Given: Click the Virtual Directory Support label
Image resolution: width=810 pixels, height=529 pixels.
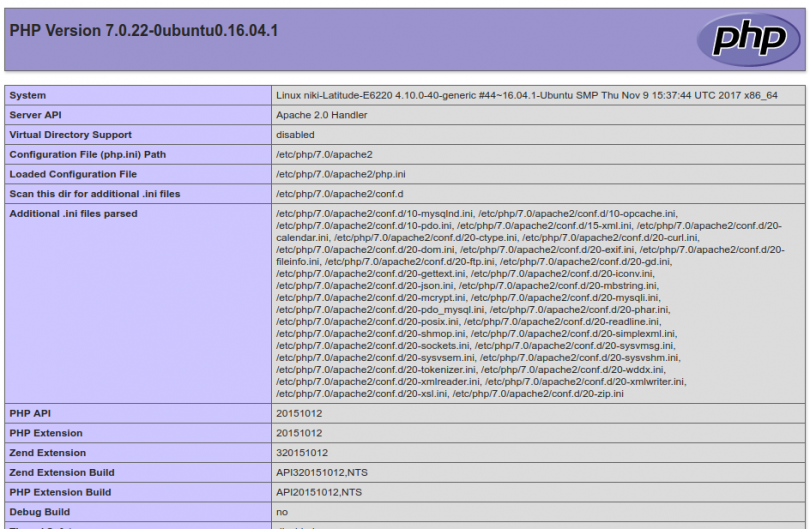Looking at the screenshot, I should coord(70,135).
